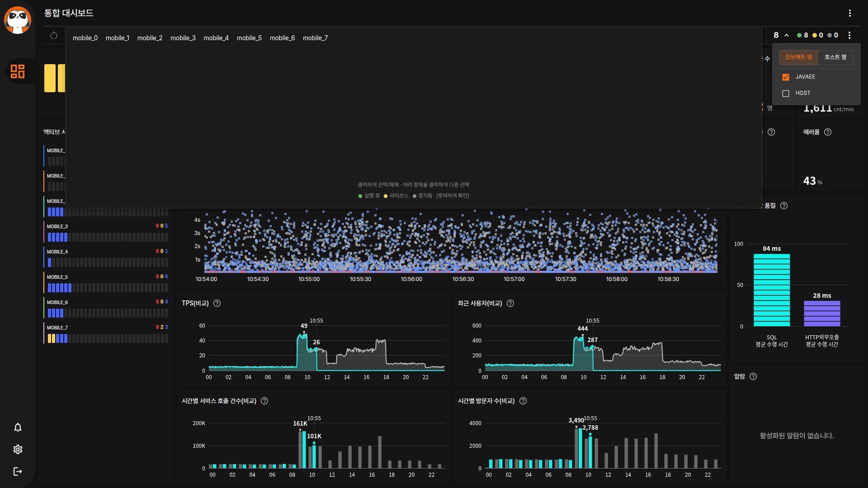Viewport: 868px width, 488px height.
Task: Click the logout icon at bottom left
Action: point(18,471)
